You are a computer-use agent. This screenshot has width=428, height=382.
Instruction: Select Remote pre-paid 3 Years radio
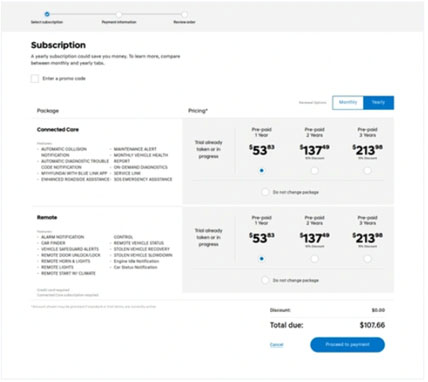(367, 259)
